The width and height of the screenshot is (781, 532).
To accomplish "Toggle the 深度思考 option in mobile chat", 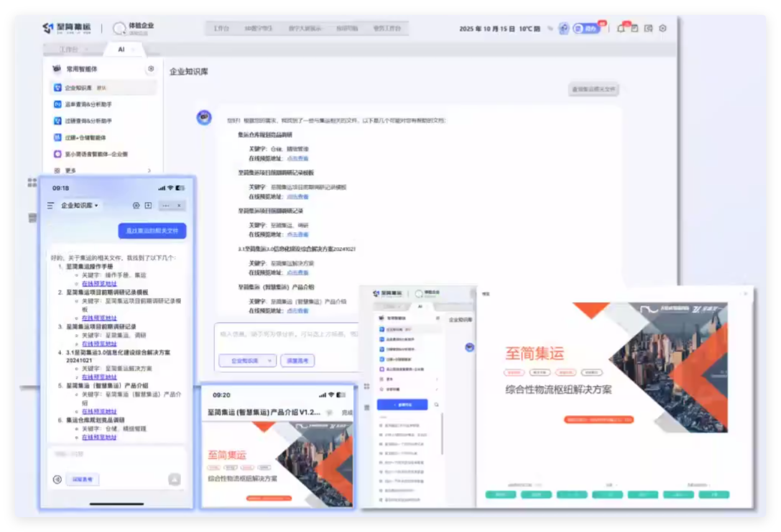I will click(82, 479).
